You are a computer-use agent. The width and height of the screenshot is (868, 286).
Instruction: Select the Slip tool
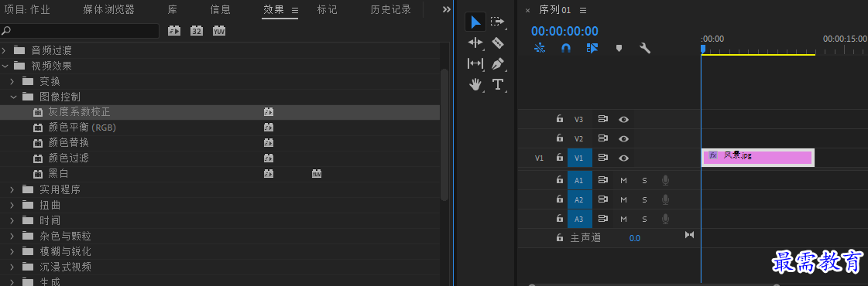click(475, 63)
